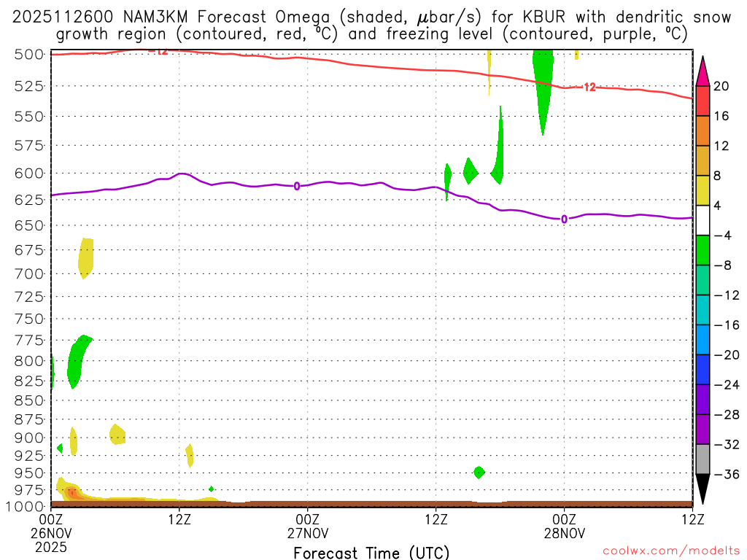
Task: Click the colorbar tick label -16
Action: click(x=727, y=324)
